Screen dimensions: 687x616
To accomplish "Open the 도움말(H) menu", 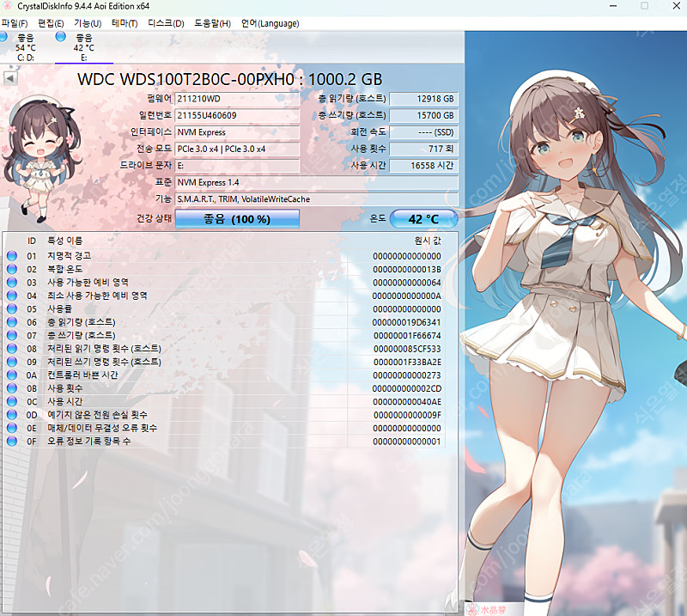I will click(x=212, y=23).
